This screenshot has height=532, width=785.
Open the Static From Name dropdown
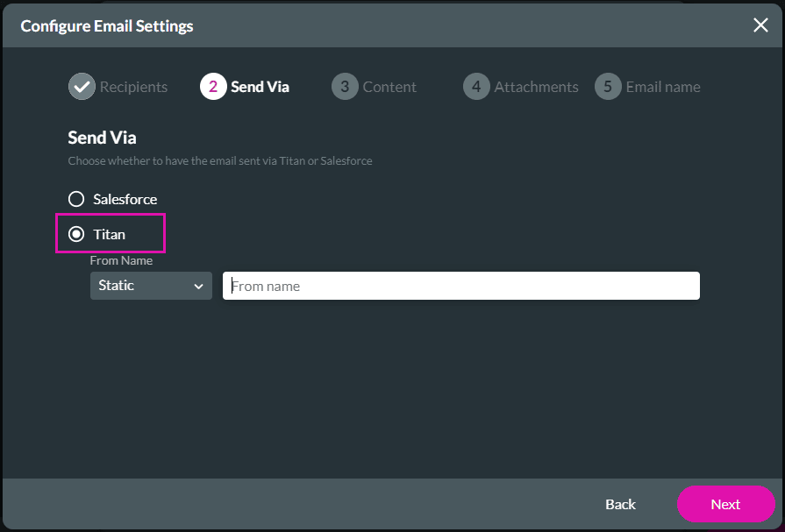[140, 286]
